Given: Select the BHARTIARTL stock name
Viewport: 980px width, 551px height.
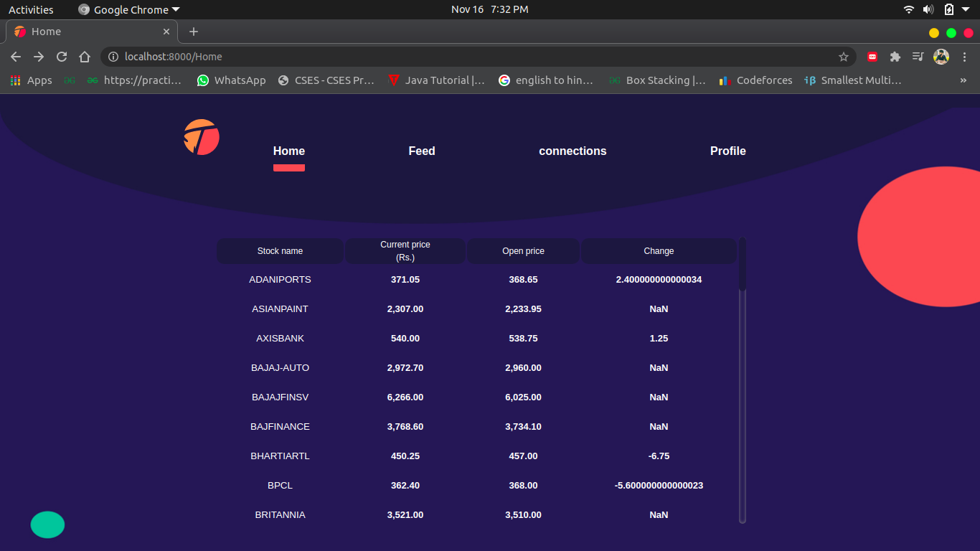Looking at the screenshot, I should 280,456.
